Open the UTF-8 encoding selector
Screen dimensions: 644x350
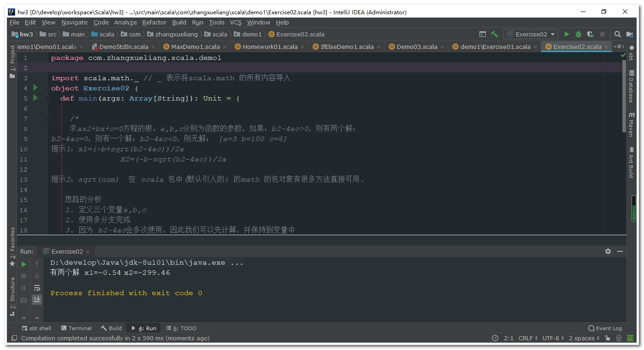pos(553,338)
